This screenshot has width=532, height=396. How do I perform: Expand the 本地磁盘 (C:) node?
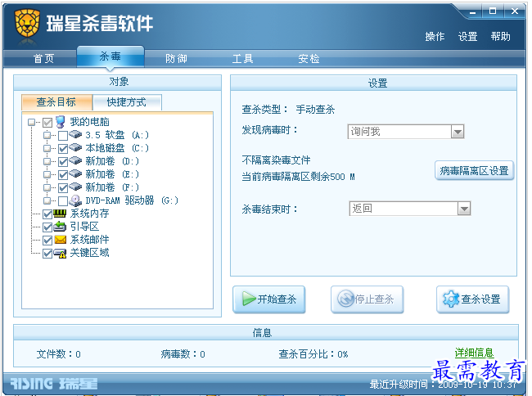[x=47, y=149]
